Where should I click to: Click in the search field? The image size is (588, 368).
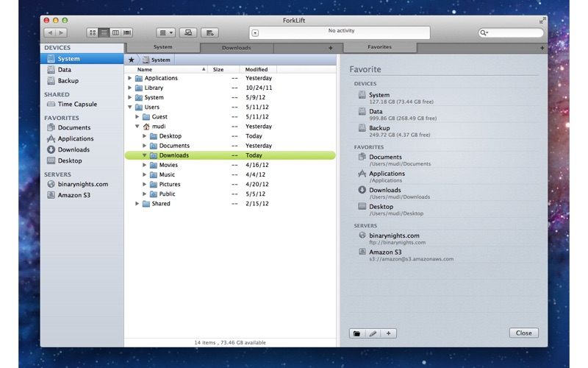[514, 33]
